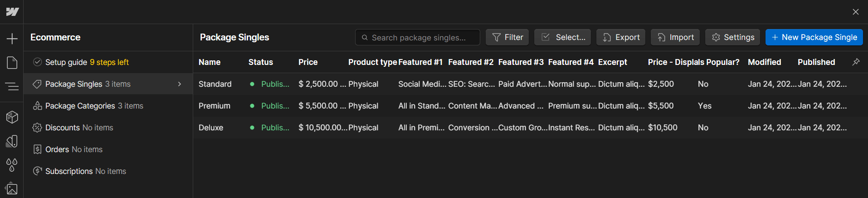868x198 pixels.
Task: Create a New Package Single
Action: [814, 37]
